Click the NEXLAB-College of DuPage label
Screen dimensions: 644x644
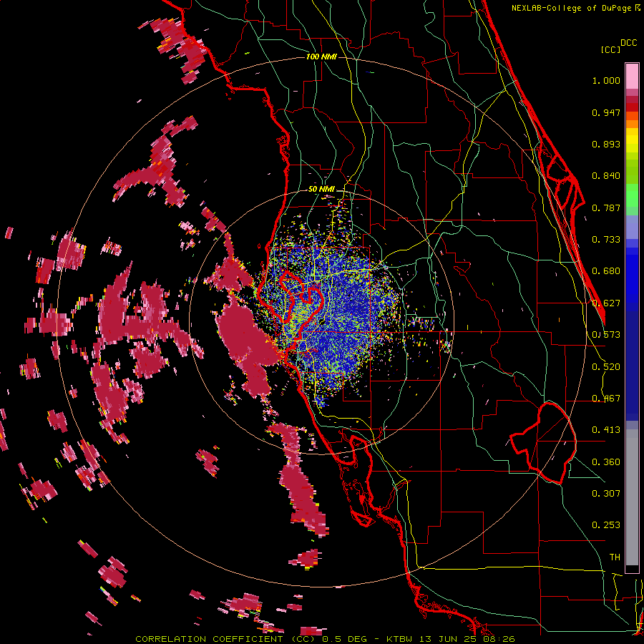coord(572,8)
